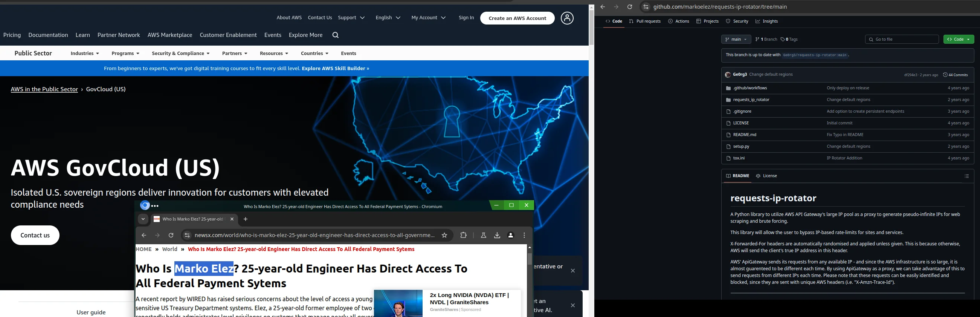Click the Contact us button on GovCloud page

[x=35, y=235]
